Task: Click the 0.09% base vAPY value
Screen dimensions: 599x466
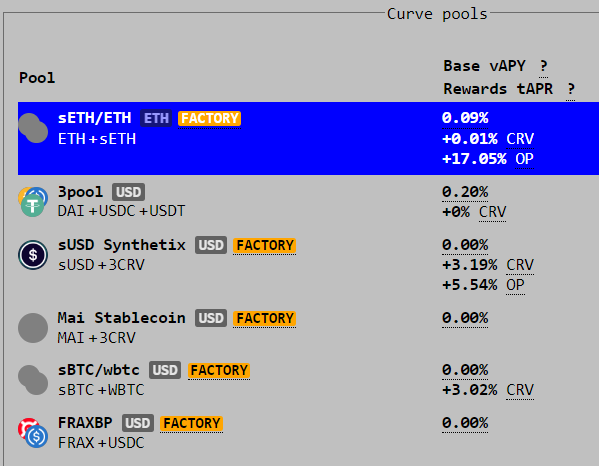Action: coord(465,118)
